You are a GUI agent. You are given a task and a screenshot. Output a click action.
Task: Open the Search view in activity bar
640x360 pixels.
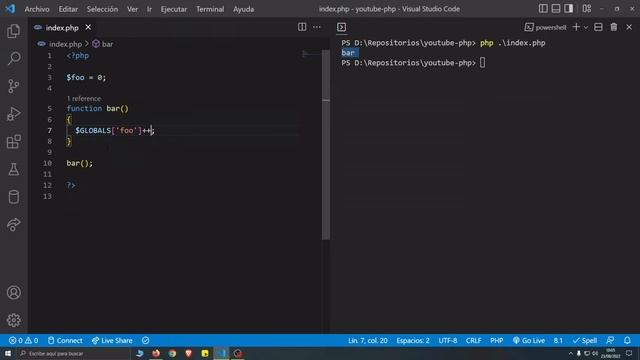(x=13, y=58)
